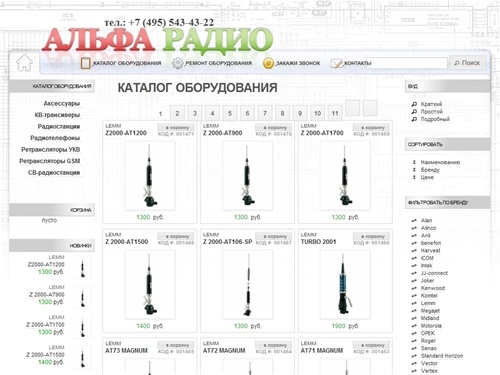
Task: Filter by brand Vertex
Action: tap(429, 371)
